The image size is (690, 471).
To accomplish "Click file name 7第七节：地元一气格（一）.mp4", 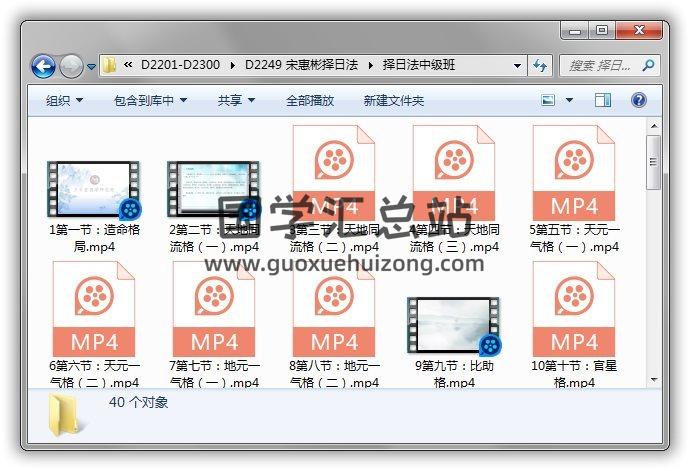I will pos(214,374).
